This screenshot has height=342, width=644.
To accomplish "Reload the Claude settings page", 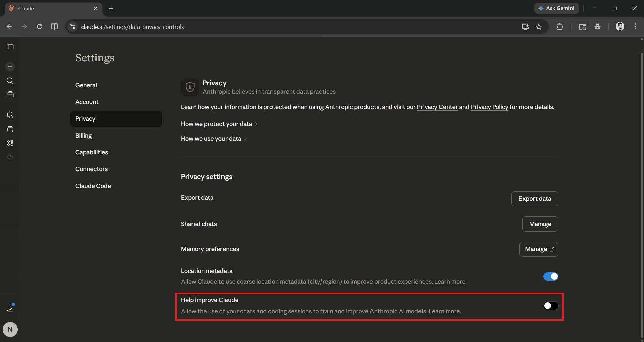I will (39, 27).
